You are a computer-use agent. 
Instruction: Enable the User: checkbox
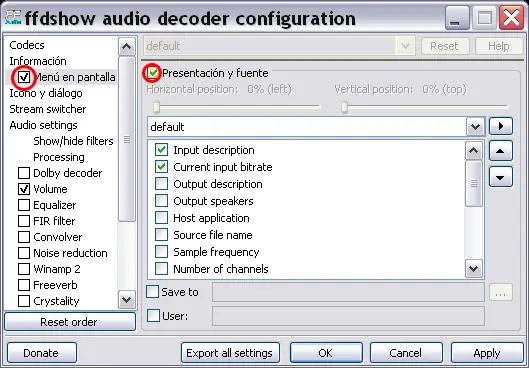click(153, 316)
